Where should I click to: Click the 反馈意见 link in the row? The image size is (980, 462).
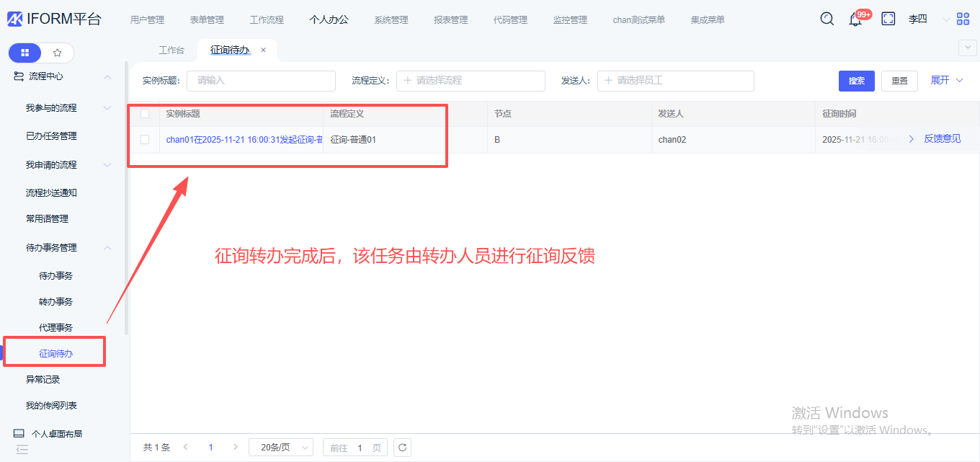pos(942,139)
